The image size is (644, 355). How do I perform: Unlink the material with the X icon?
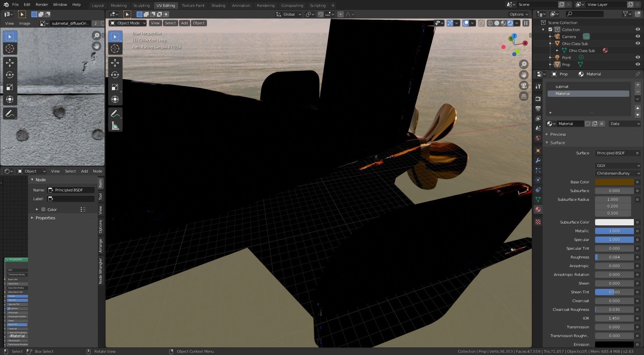[602, 124]
